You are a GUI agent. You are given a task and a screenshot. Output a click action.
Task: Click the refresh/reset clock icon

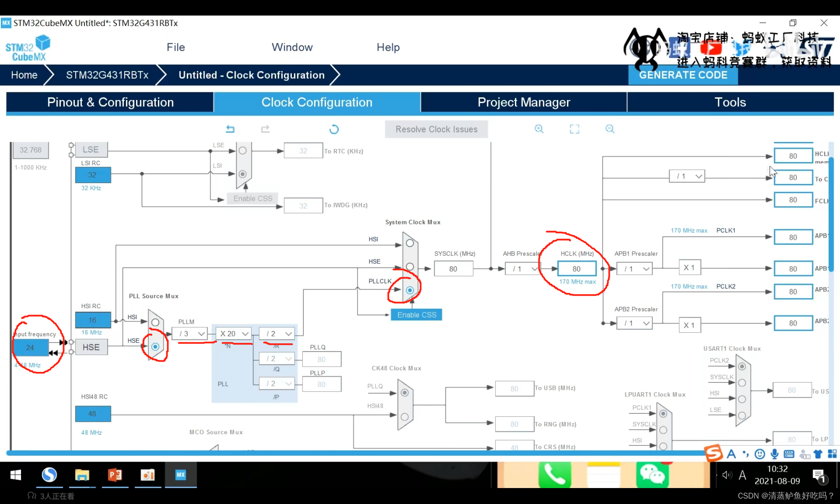(334, 129)
